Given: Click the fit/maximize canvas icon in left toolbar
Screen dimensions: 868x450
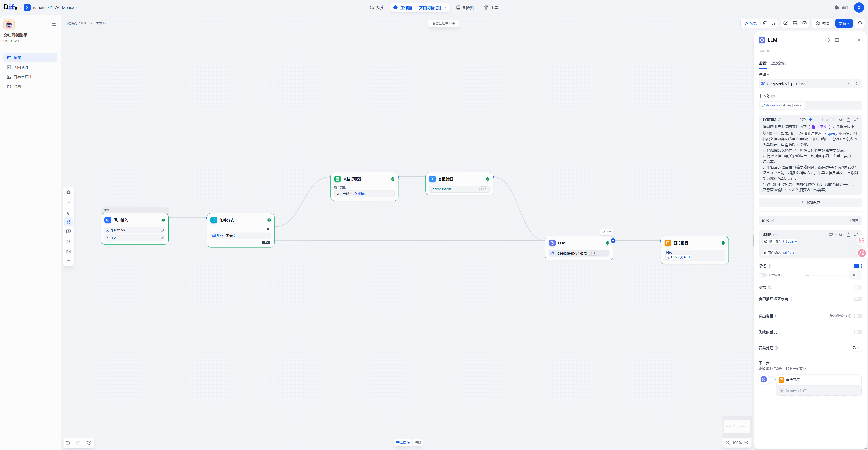Looking at the screenshot, I should [68, 251].
